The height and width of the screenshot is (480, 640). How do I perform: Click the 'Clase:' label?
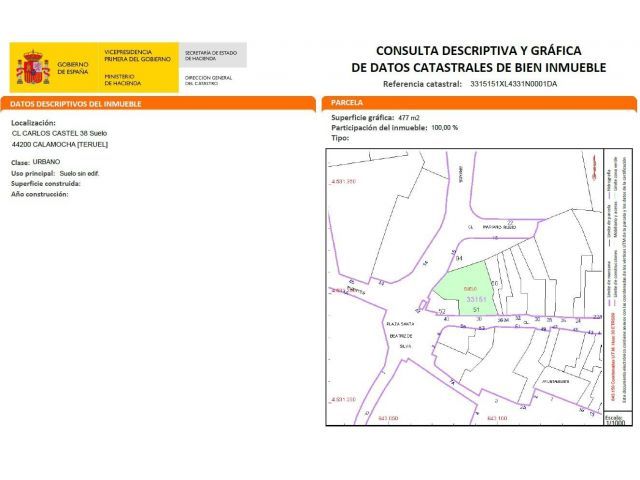pos(20,162)
